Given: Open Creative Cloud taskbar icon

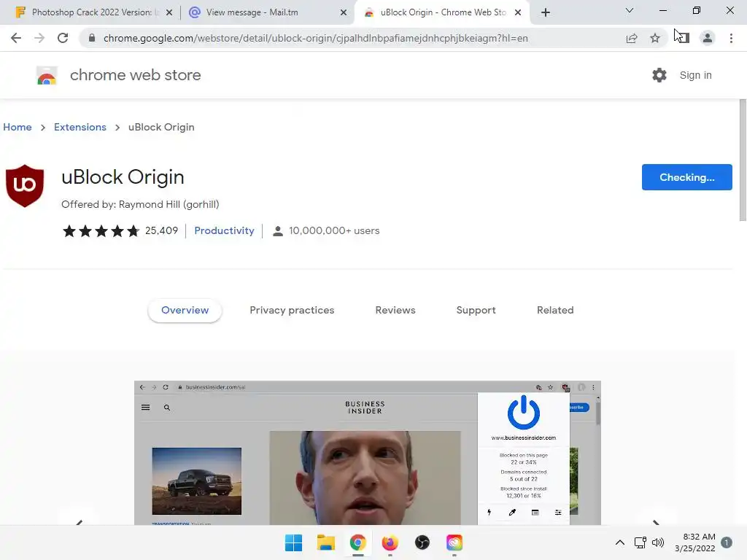Looking at the screenshot, I should coord(454,542).
